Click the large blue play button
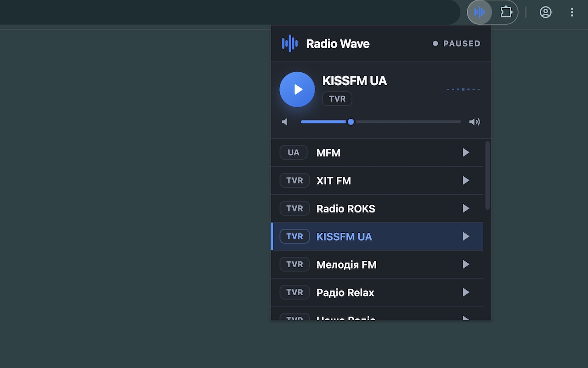This screenshot has width=588, height=368. coord(297,89)
